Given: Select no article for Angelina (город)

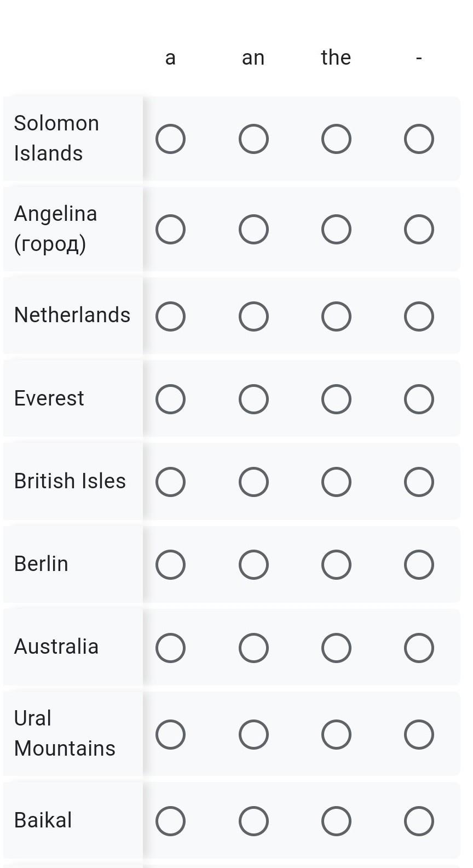Looking at the screenshot, I should click(x=419, y=229).
